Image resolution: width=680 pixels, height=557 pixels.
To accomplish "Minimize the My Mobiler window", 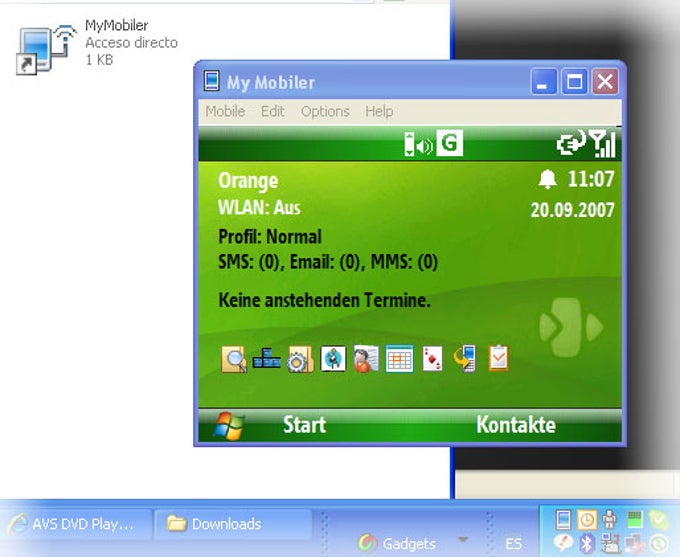I will point(543,81).
